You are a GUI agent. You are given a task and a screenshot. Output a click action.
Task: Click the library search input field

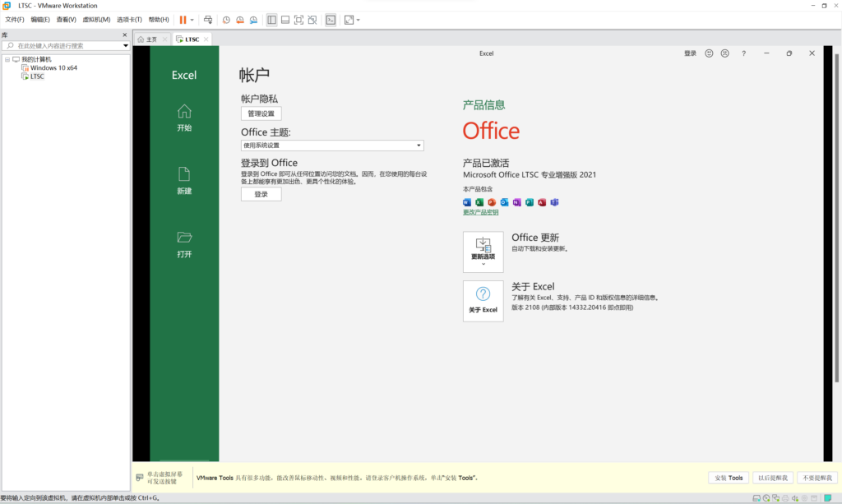(64, 45)
